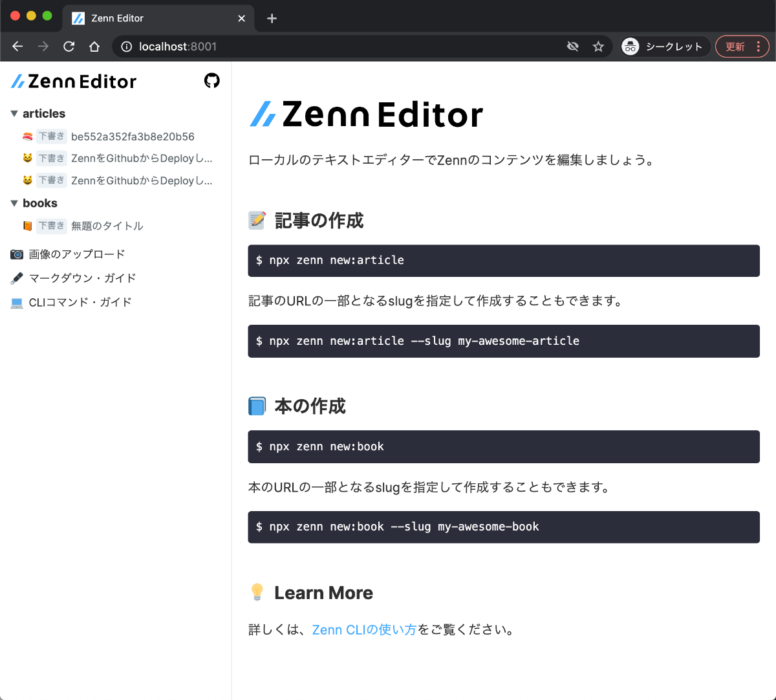The image size is (776, 700).
Task: Click the pen icon for マークダウン・ガイド
Action: [x=17, y=278]
